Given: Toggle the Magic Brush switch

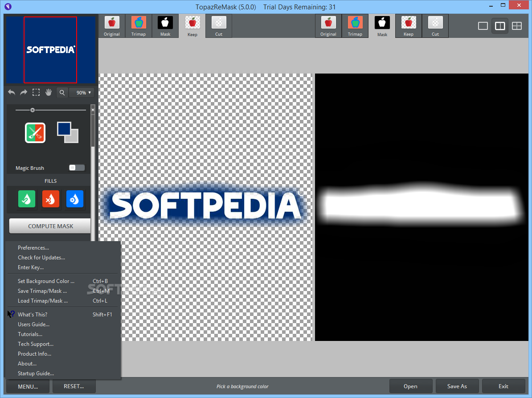Looking at the screenshot, I should pos(77,168).
